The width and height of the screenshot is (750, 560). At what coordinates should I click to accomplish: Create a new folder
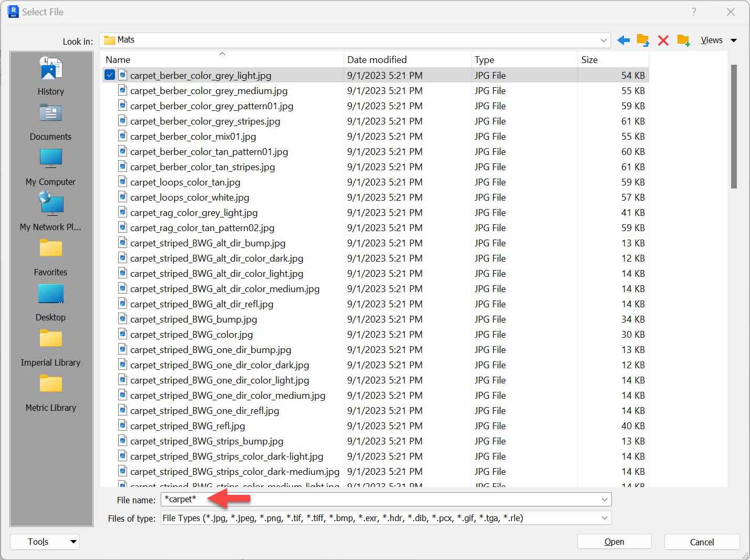[683, 40]
